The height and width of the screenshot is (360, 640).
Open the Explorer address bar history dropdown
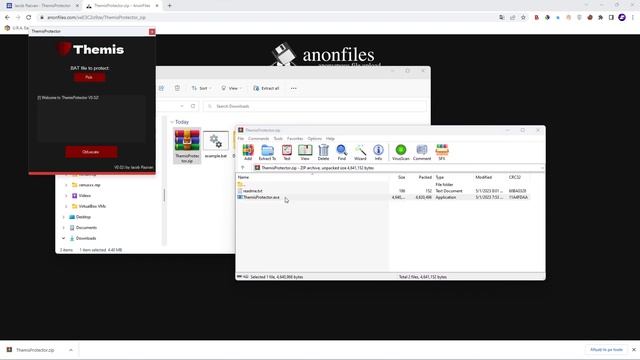[x=182, y=106]
